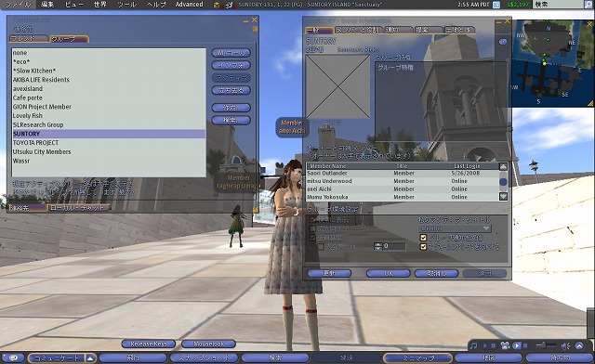Play the parcel media stream
595x364 pixels.
pos(517,345)
